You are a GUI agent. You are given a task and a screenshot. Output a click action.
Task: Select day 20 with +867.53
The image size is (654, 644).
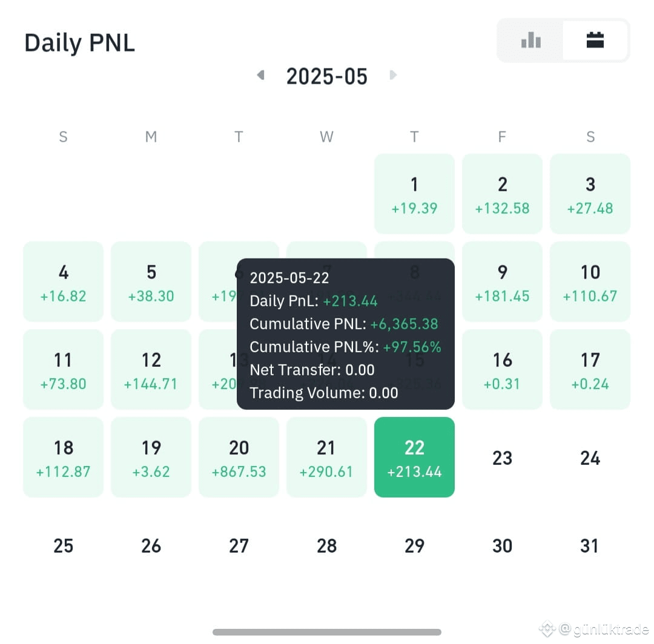239,457
